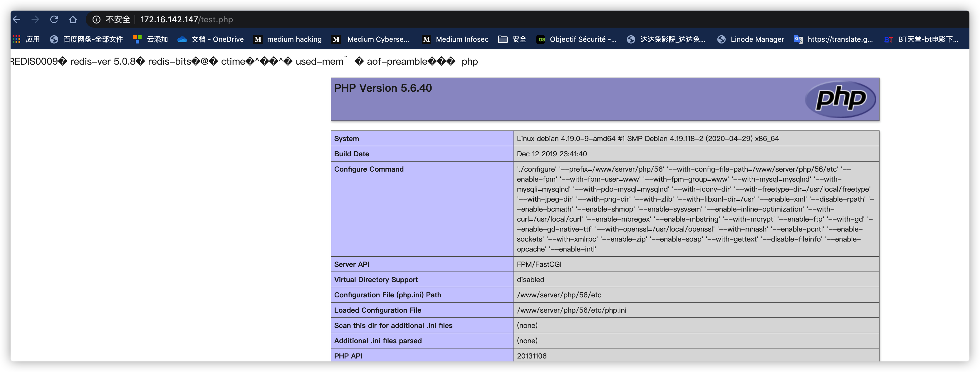Open the 云添加 bookmark

(151, 39)
